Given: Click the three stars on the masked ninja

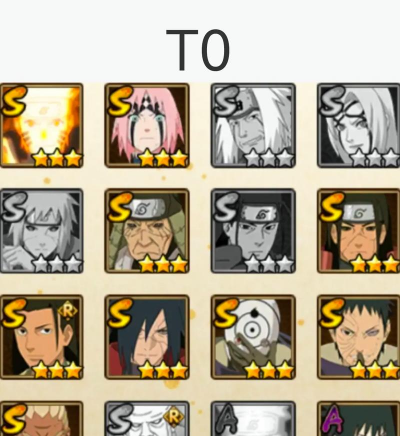Looking at the screenshot, I should click(269, 371).
